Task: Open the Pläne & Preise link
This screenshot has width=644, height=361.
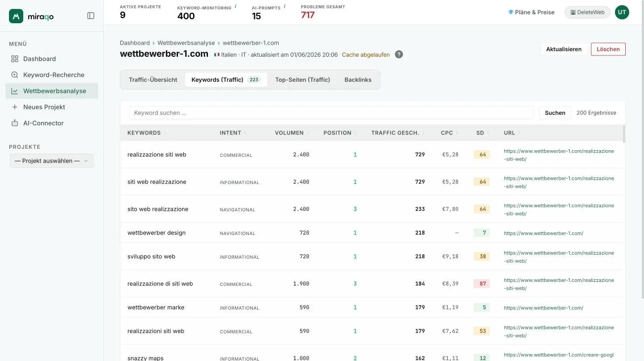Action: click(x=531, y=12)
